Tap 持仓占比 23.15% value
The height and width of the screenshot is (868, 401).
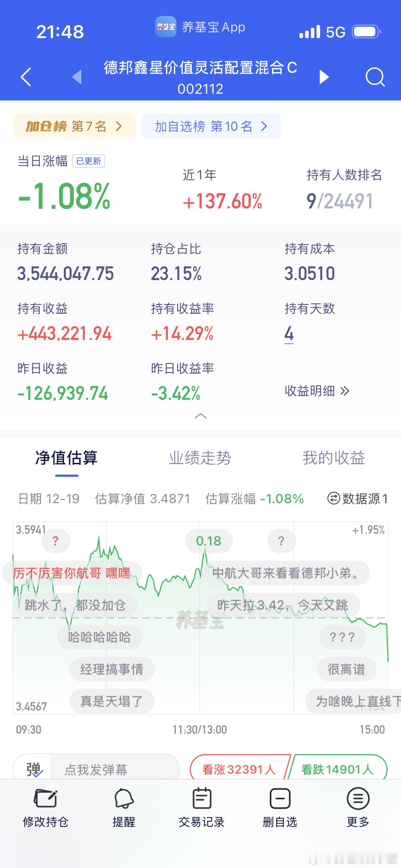176,274
